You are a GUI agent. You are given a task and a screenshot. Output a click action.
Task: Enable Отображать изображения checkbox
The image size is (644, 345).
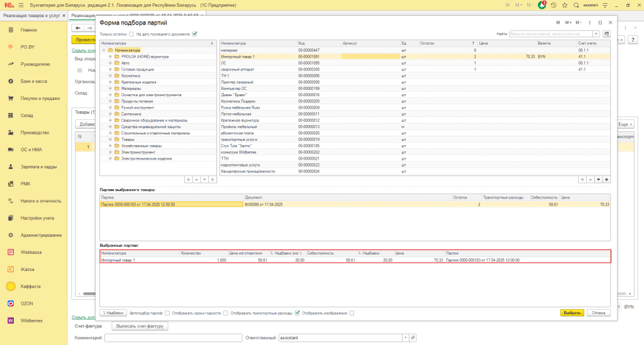coord(352,313)
